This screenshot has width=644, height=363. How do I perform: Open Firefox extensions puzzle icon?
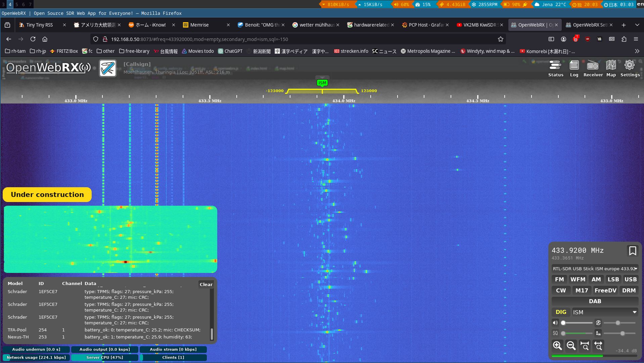click(624, 39)
